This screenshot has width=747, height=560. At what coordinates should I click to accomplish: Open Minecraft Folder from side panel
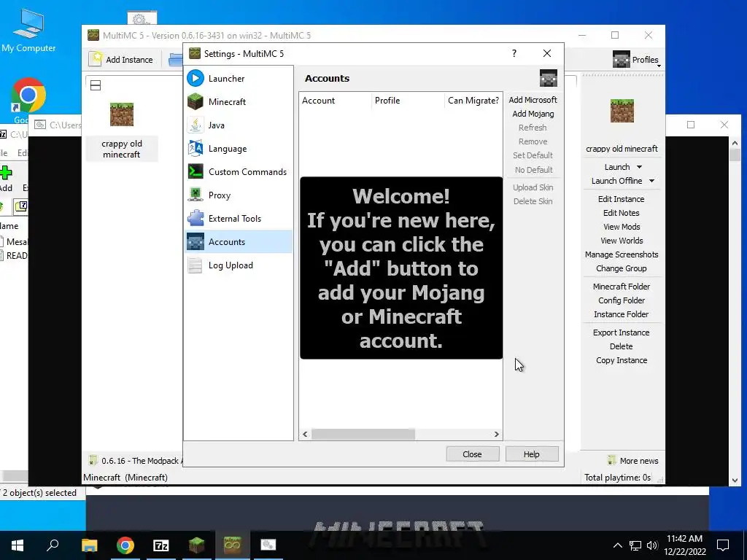click(x=622, y=286)
